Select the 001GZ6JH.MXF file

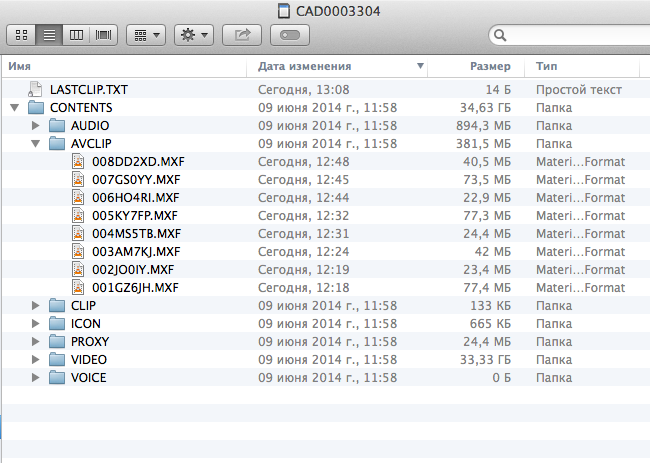click(x=134, y=288)
